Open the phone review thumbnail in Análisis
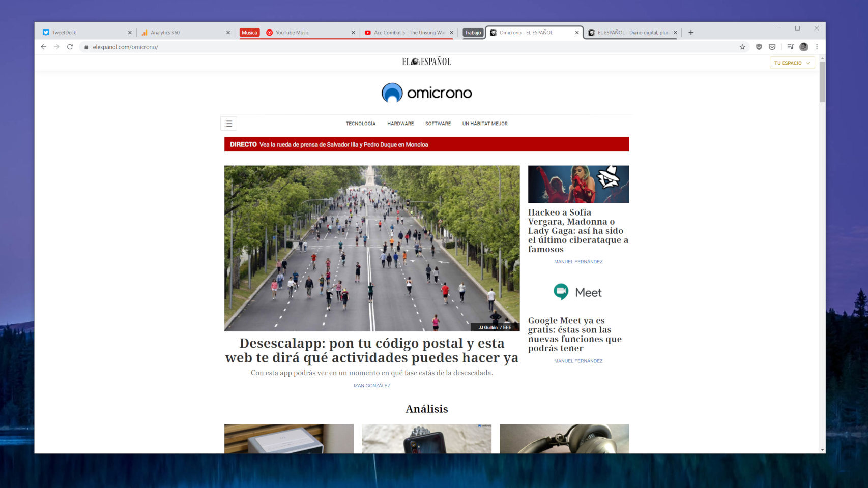868x488 pixels. coord(426,439)
